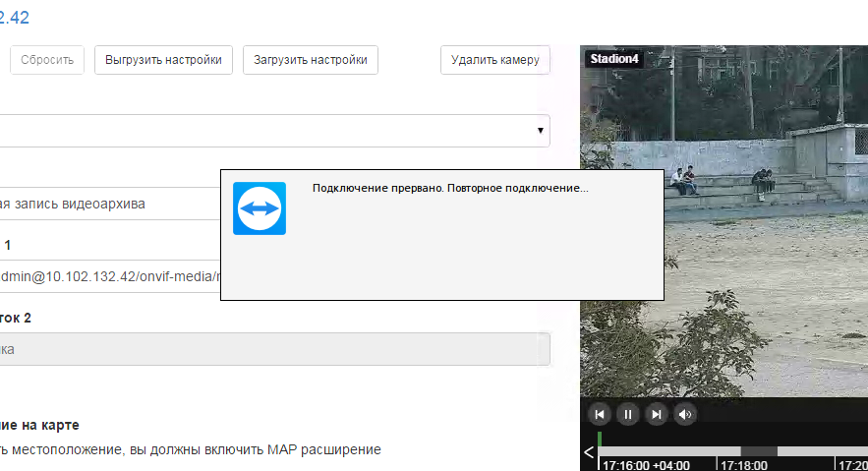Click the 17:16:00 +04:00 timeline label

tap(646, 465)
